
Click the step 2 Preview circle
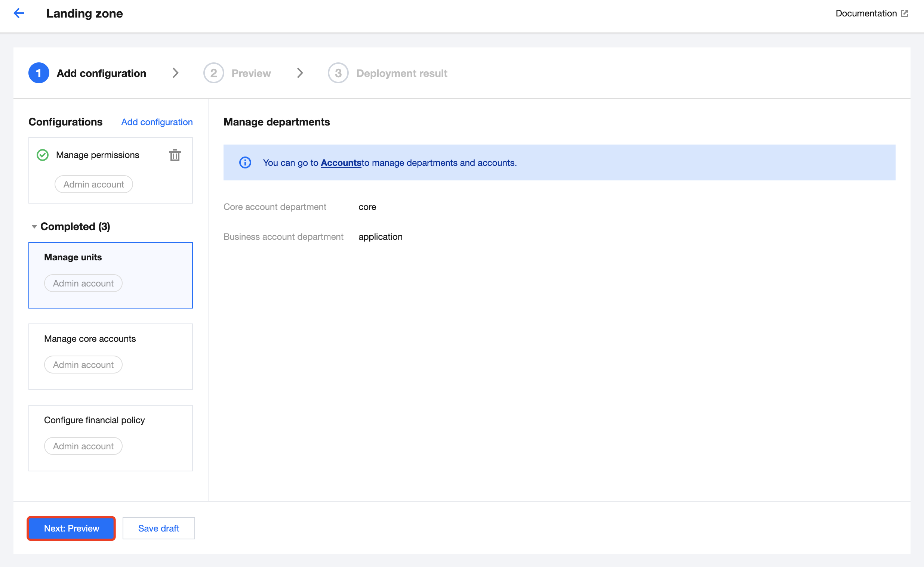[x=213, y=73]
